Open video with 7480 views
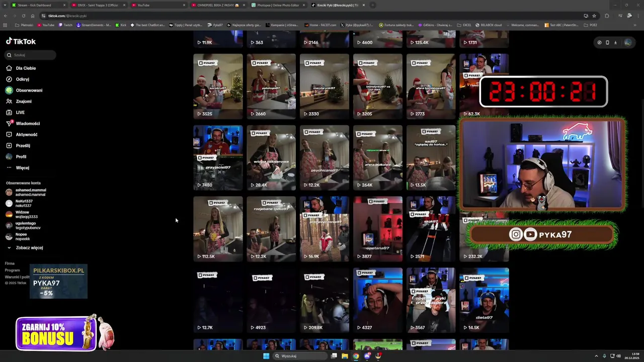 (x=218, y=157)
